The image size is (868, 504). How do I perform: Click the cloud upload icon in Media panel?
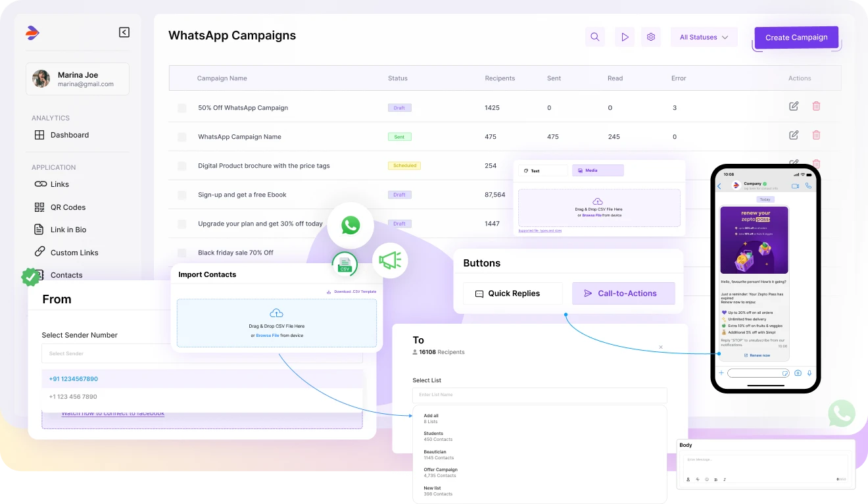(x=598, y=201)
